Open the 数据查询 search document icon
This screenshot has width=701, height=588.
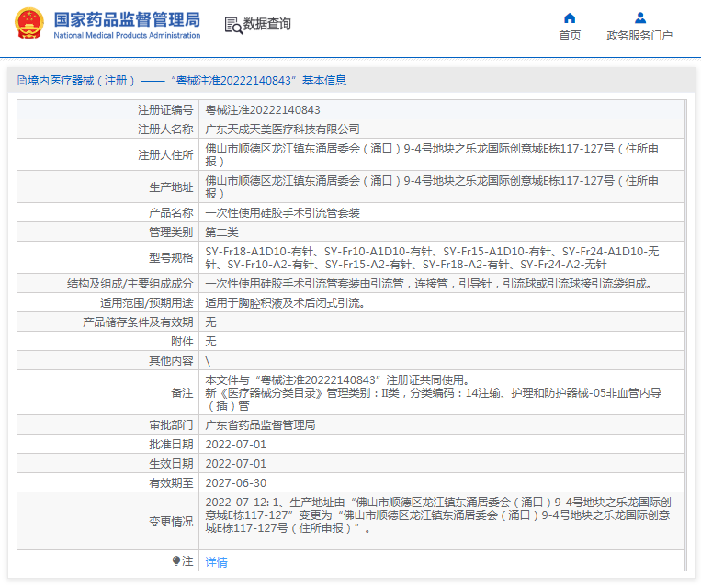(233, 25)
